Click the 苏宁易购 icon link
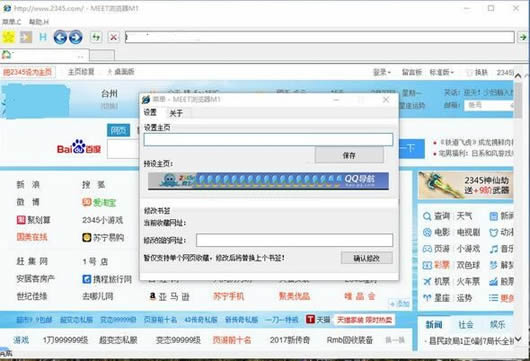The image size is (530, 361). pyautogui.click(x=103, y=238)
